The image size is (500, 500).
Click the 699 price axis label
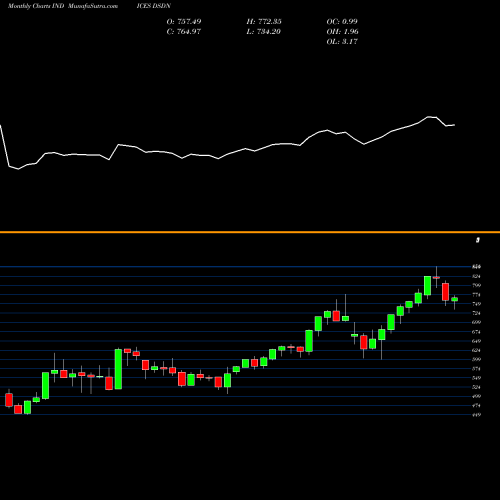pyautogui.click(x=476, y=322)
